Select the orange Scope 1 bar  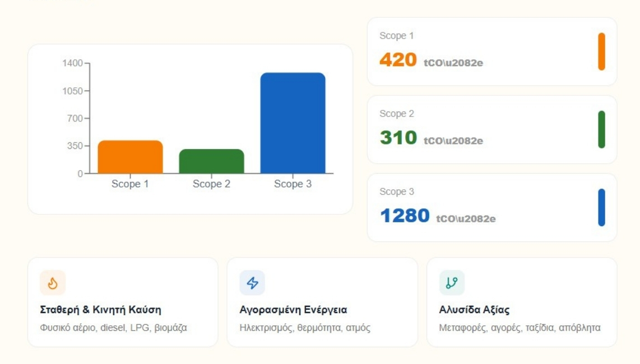130,157
